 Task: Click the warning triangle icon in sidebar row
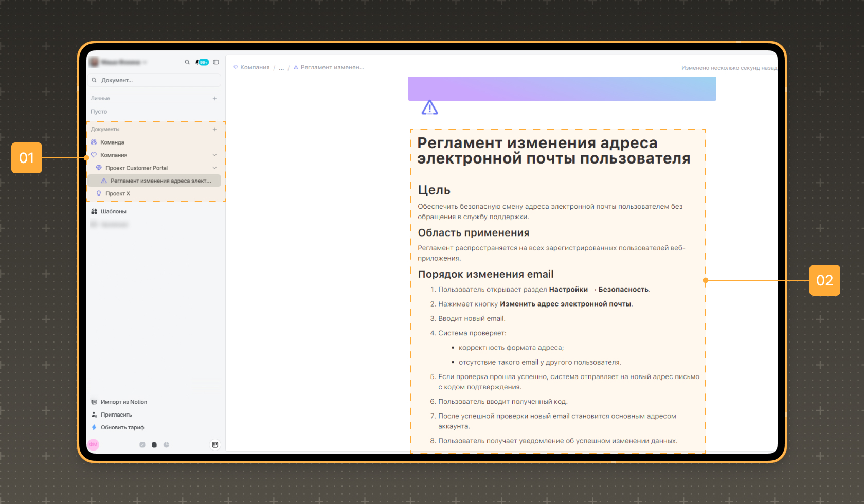pyautogui.click(x=104, y=181)
